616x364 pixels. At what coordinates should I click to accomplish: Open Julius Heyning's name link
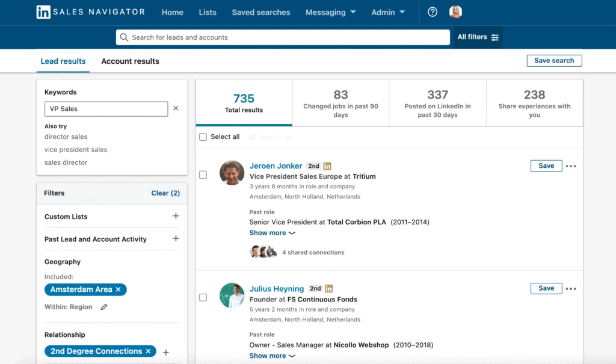pyautogui.click(x=277, y=289)
